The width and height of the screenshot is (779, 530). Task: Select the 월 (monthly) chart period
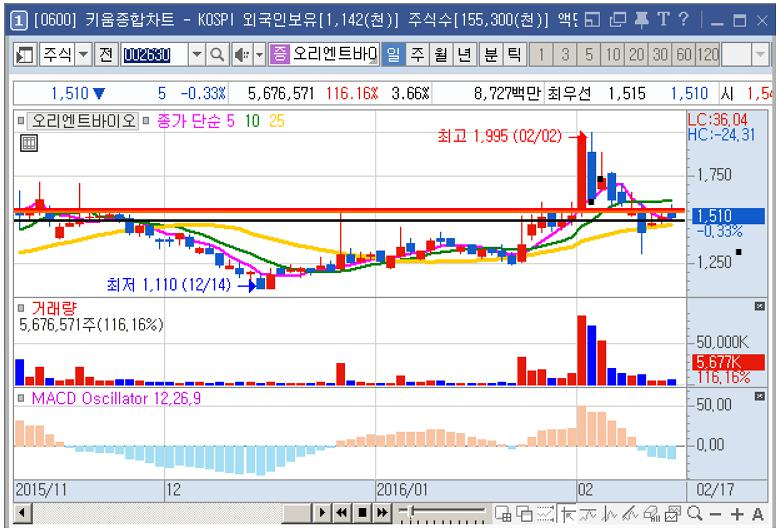pyautogui.click(x=441, y=54)
